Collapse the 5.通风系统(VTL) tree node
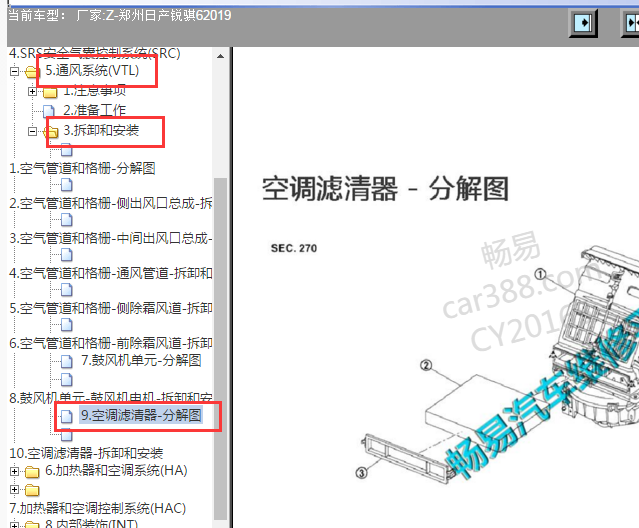639x528 pixels. (x=14, y=72)
